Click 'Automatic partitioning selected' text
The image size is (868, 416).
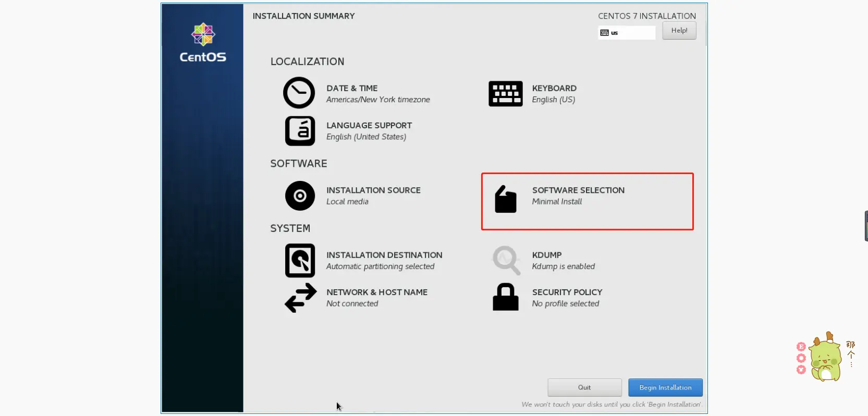tap(380, 266)
